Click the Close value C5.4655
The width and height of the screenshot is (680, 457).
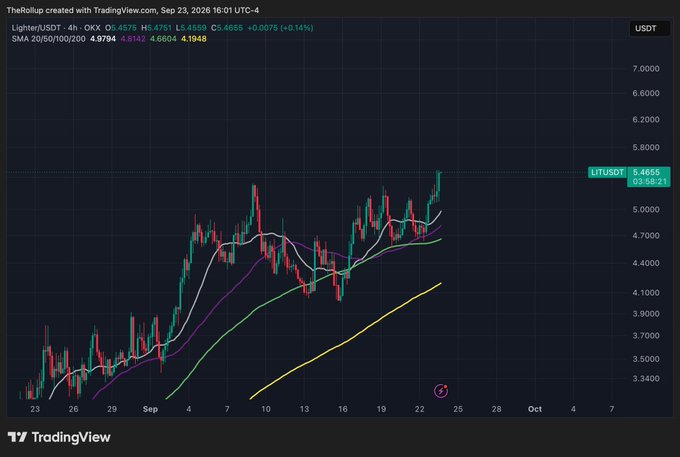227,28
